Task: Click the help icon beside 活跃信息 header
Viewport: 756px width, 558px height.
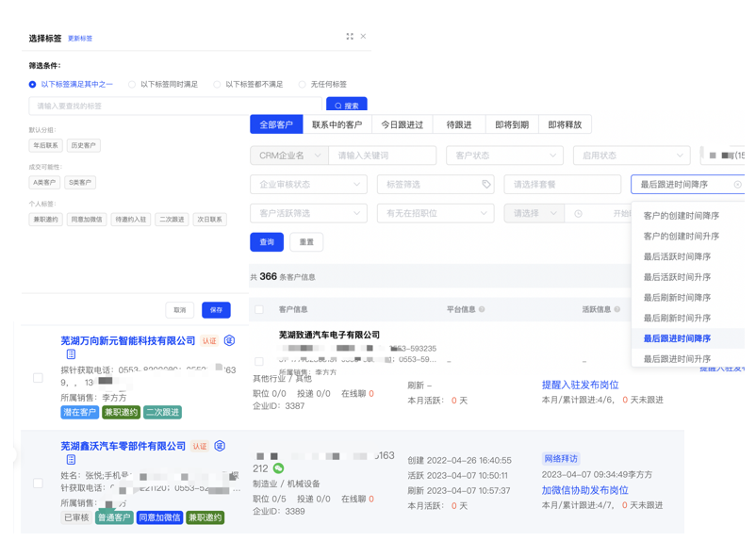Action: coord(617,309)
